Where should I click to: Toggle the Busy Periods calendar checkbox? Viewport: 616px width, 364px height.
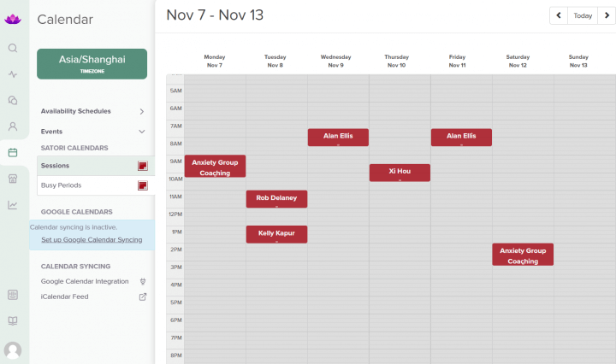pyautogui.click(x=143, y=185)
